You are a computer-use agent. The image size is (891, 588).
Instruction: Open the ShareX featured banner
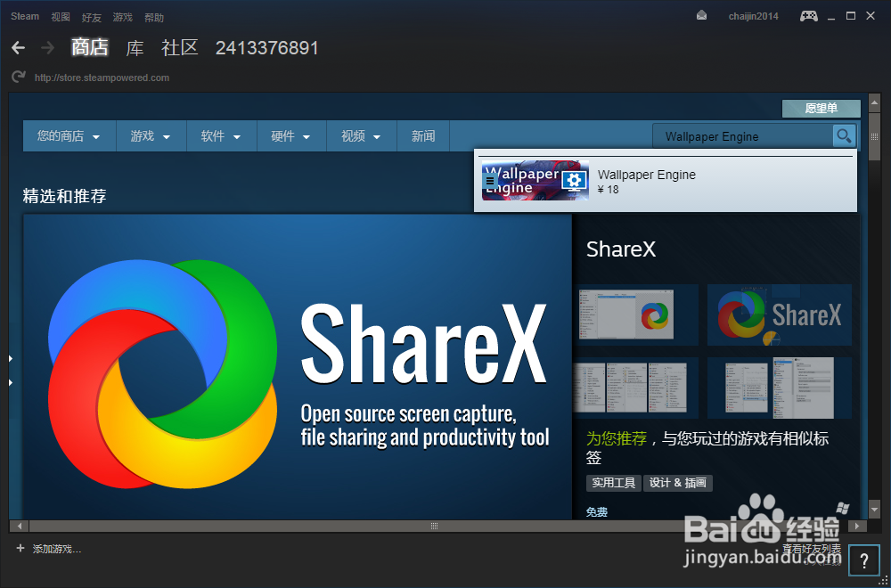[x=298, y=366]
